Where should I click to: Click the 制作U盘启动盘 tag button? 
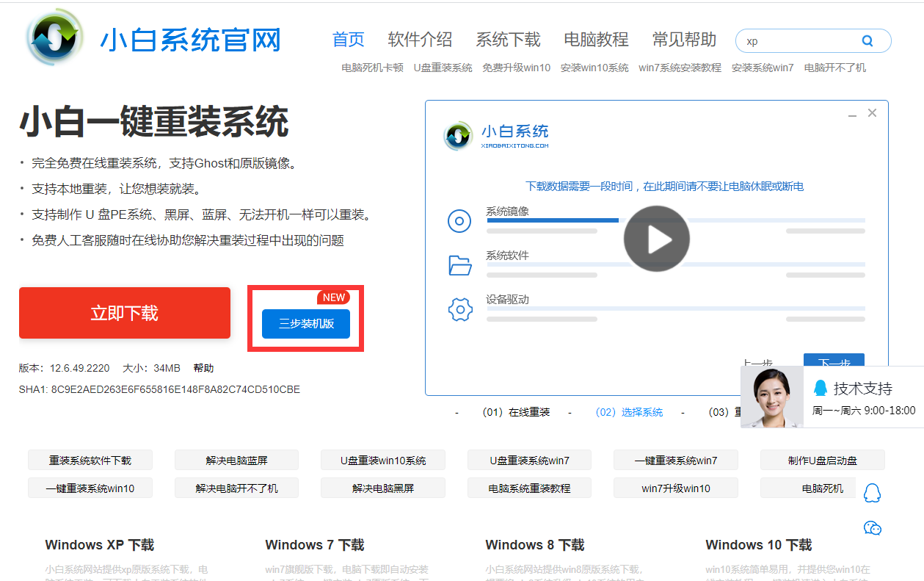[823, 461]
